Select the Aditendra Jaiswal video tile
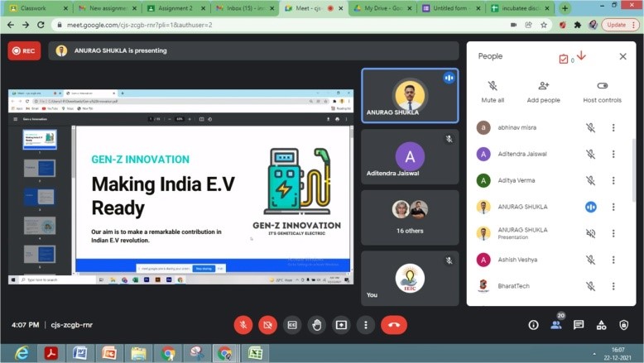 pos(410,156)
